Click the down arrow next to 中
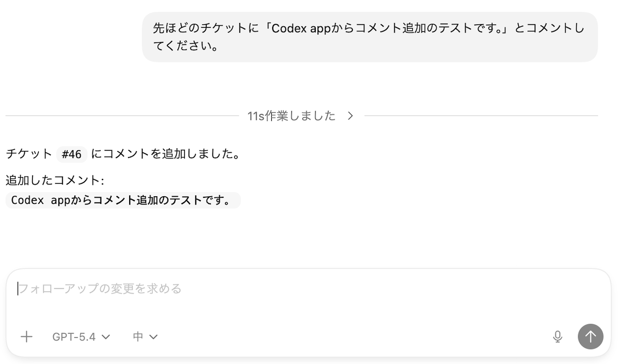620x364 pixels. [153, 337]
